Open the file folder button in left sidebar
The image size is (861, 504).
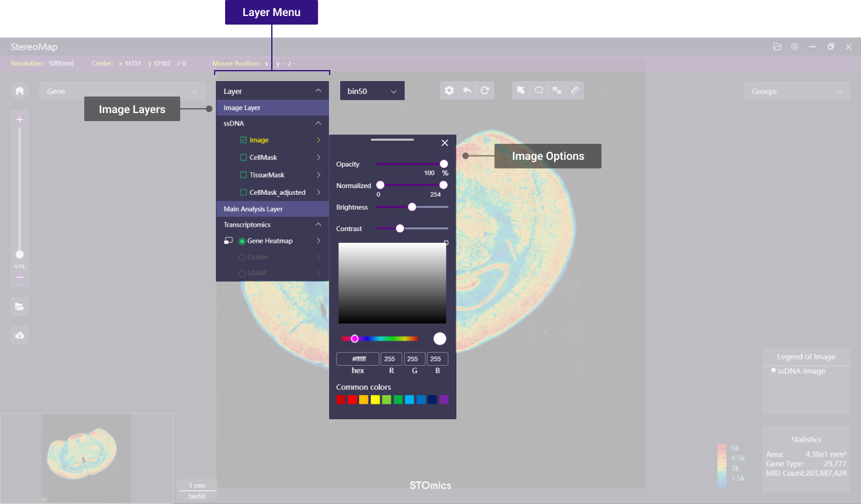(20, 306)
